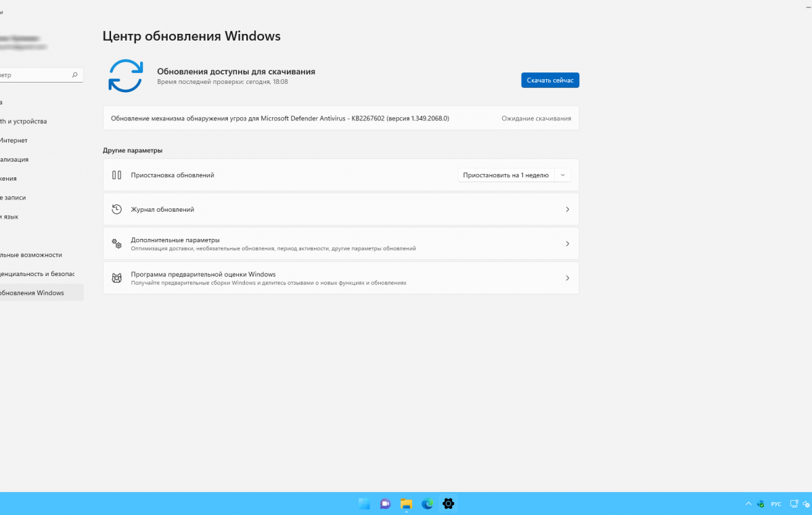The height and width of the screenshot is (515, 812).
Task: Open Программа предварительной оценки Windows
Action: [341, 278]
